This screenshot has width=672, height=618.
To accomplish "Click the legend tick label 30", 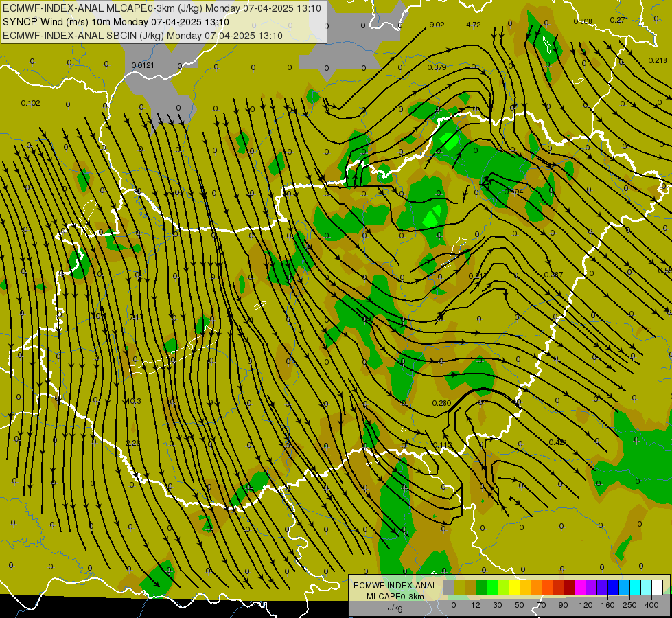I will click(497, 605).
